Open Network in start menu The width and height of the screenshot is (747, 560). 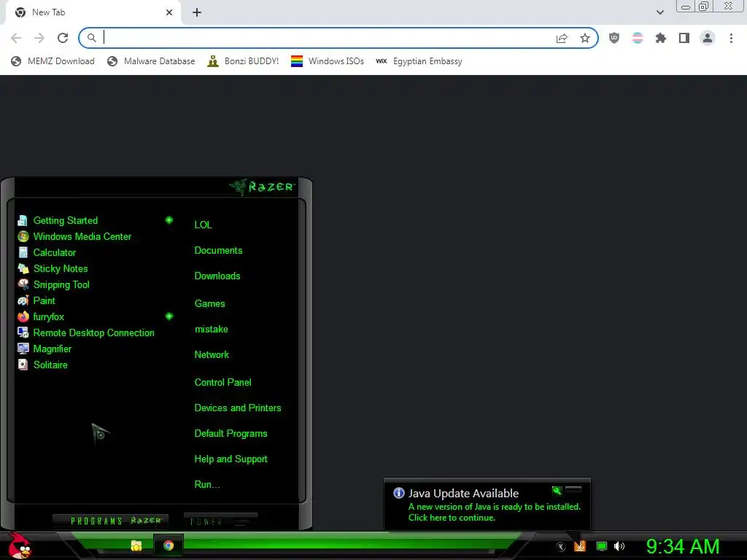(x=212, y=355)
